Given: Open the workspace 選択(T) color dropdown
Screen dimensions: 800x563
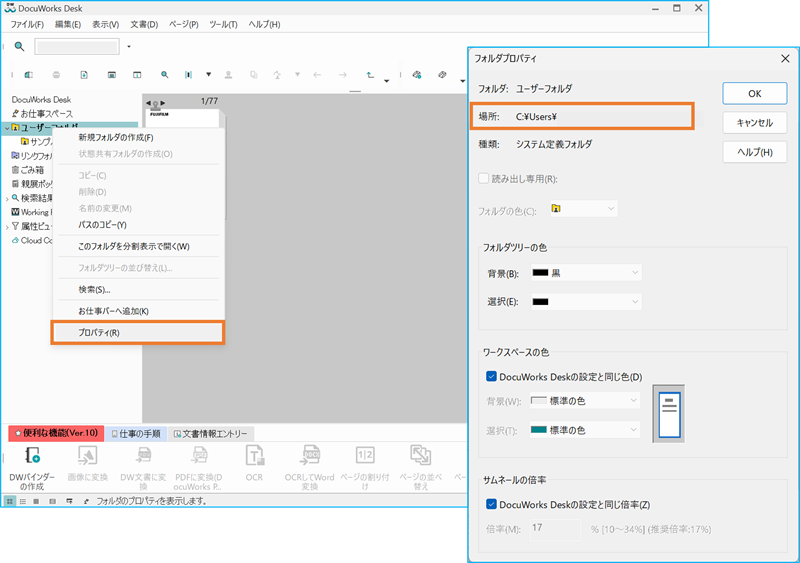Looking at the screenshot, I should click(585, 430).
